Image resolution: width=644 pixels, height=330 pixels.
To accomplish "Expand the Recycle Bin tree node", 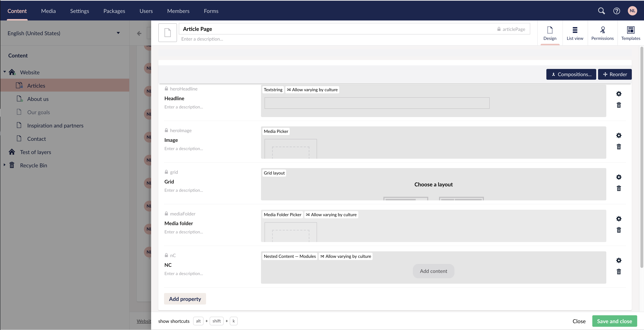I will (x=4, y=165).
